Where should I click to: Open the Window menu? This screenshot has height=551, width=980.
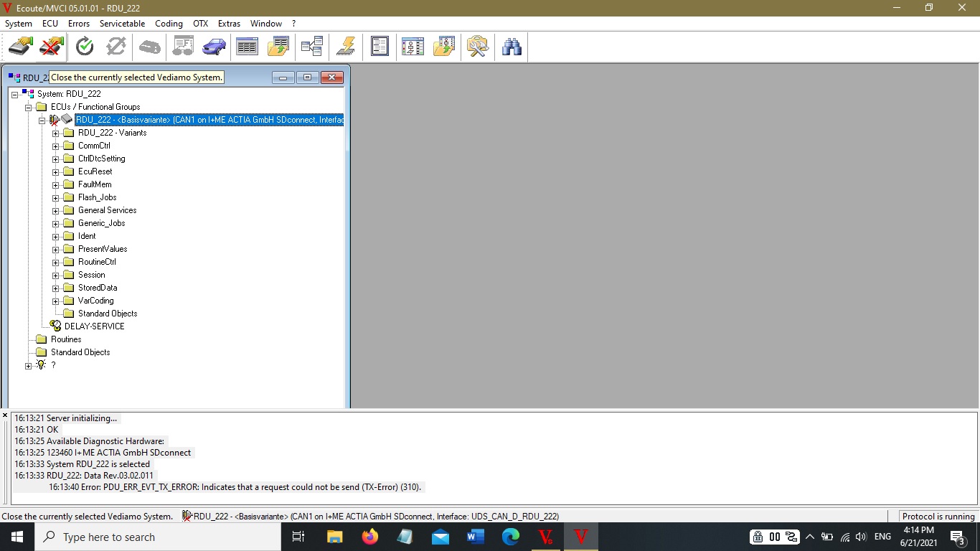pyautogui.click(x=266, y=24)
